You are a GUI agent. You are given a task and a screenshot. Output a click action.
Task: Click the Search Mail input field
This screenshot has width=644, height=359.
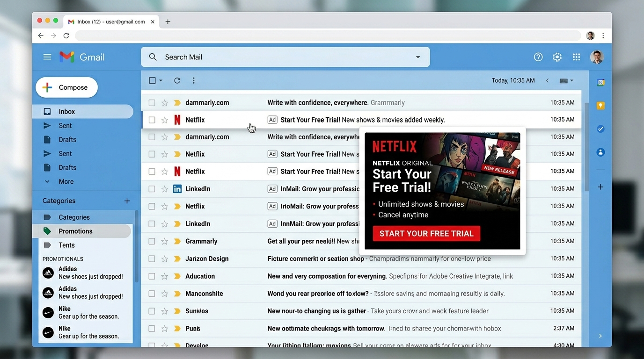click(285, 57)
